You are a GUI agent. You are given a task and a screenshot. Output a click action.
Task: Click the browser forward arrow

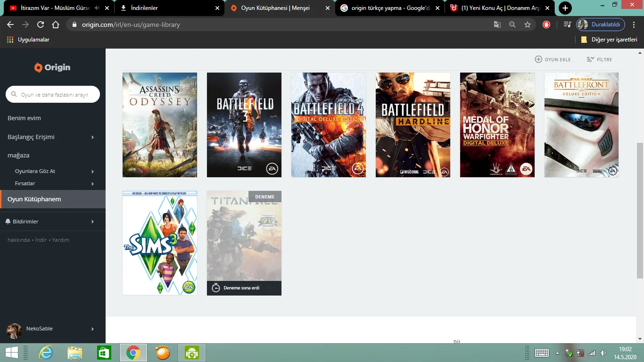point(25,25)
